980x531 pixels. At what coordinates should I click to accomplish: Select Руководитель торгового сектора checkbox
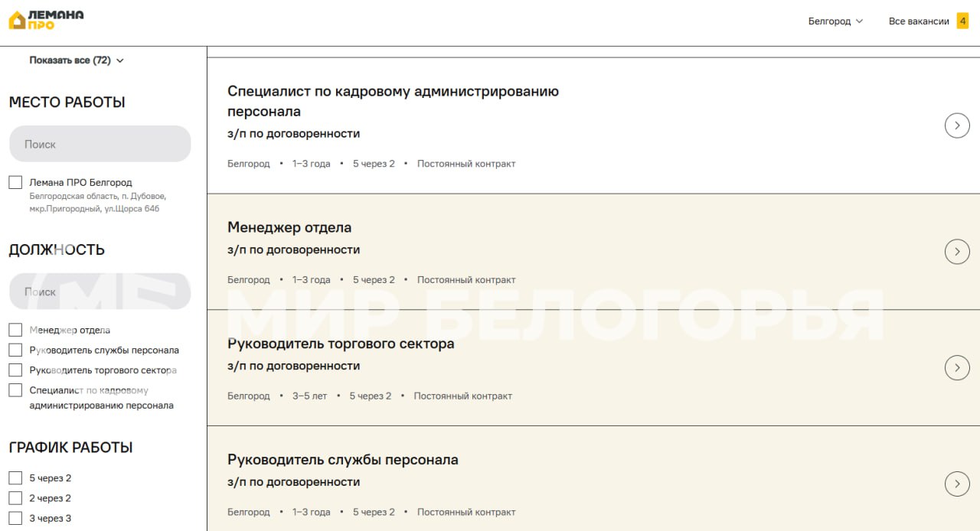pos(15,370)
